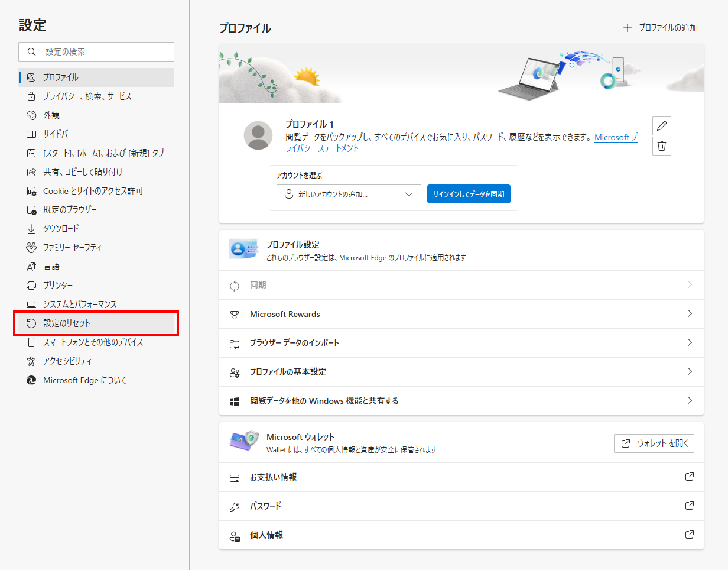Open Cookie とサイトのアクセス許可 page
Screen dimensions: 728x570
[97, 191]
